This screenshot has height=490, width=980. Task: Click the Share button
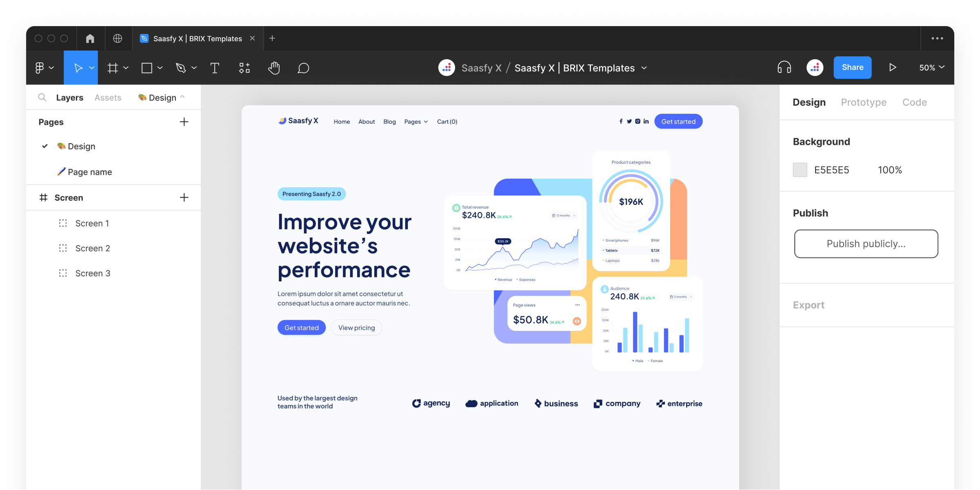coord(852,67)
